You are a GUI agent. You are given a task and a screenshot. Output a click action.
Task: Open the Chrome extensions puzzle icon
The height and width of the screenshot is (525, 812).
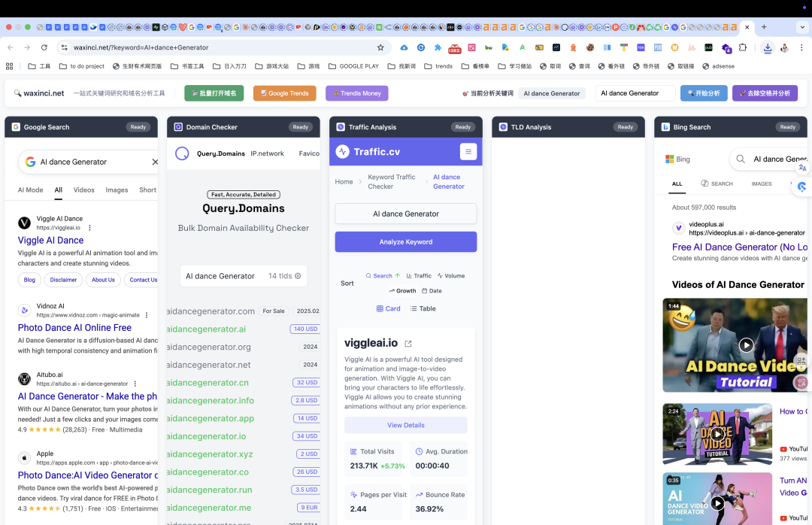click(x=743, y=47)
